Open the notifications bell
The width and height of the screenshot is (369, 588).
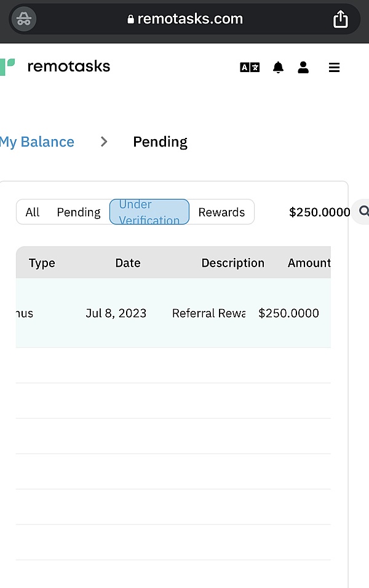click(x=278, y=68)
